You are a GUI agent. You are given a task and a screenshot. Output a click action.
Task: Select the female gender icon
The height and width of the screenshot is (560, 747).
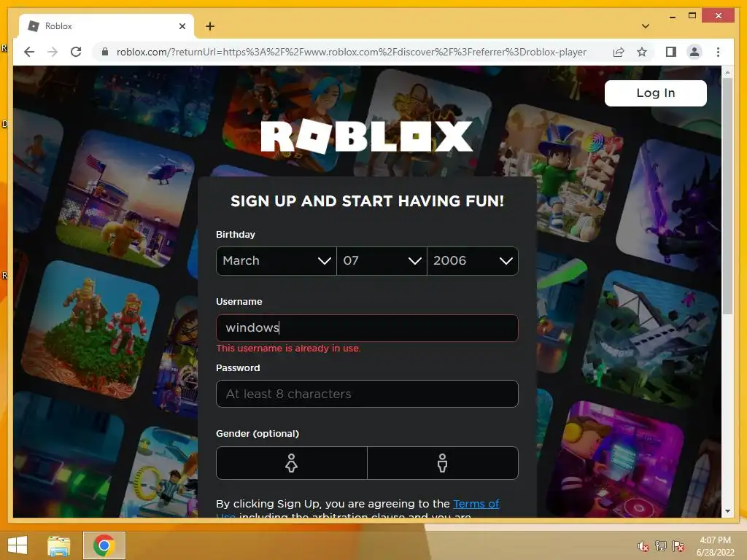[x=292, y=463]
